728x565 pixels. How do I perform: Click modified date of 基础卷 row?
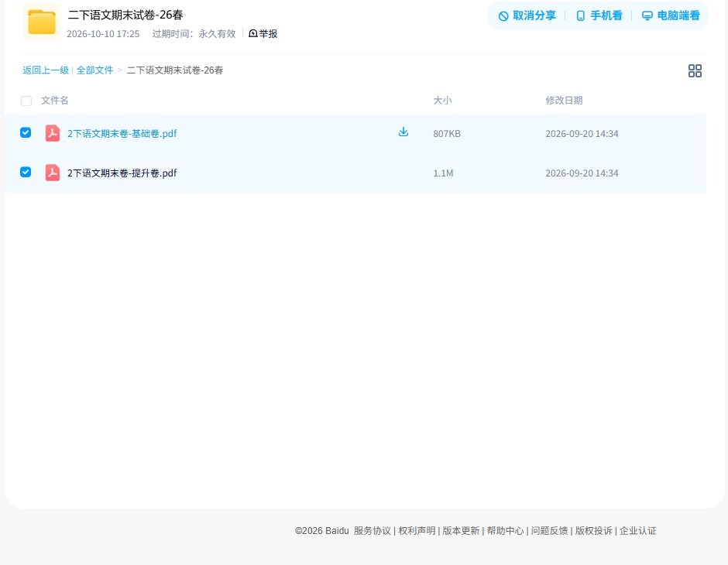pyautogui.click(x=582, y=134)
